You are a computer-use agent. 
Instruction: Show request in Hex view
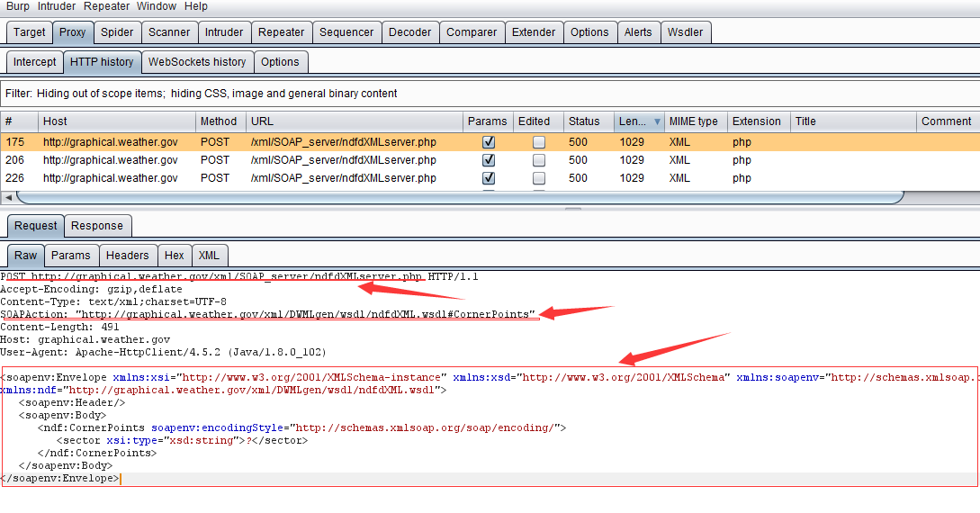(174, 256)
